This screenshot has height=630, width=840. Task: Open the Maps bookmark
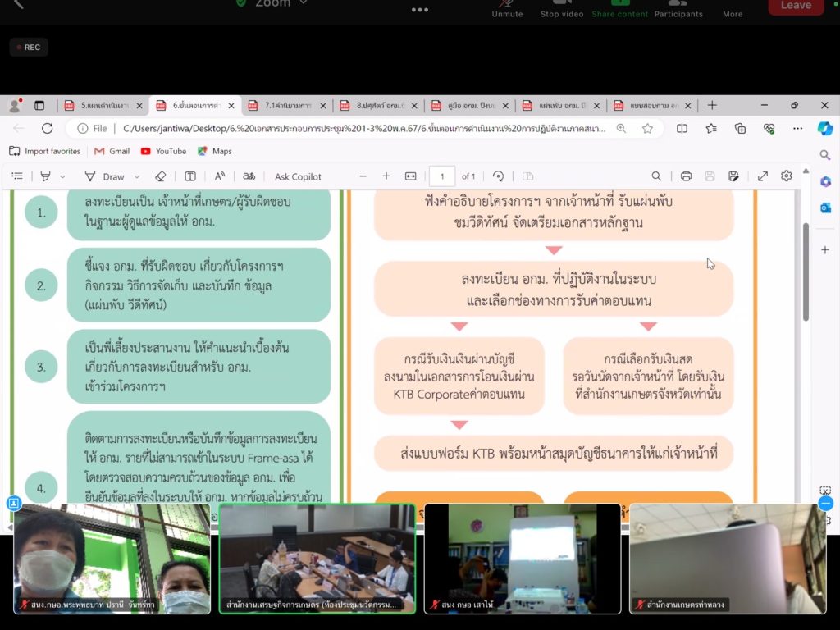pyautogui.click(x=215, y=151)
